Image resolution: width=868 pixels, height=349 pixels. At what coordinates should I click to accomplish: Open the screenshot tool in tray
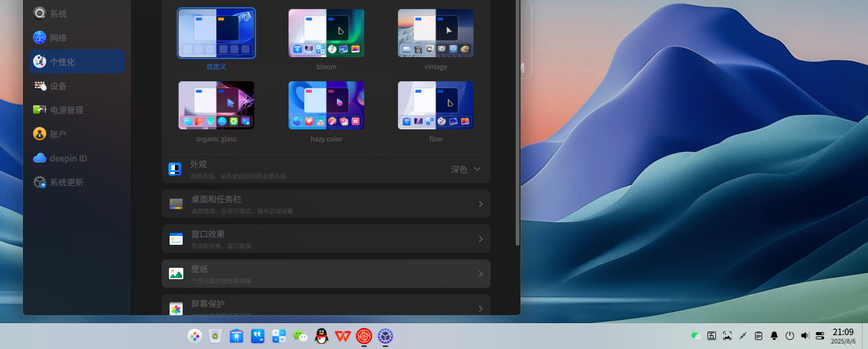[x=727, y=336]
